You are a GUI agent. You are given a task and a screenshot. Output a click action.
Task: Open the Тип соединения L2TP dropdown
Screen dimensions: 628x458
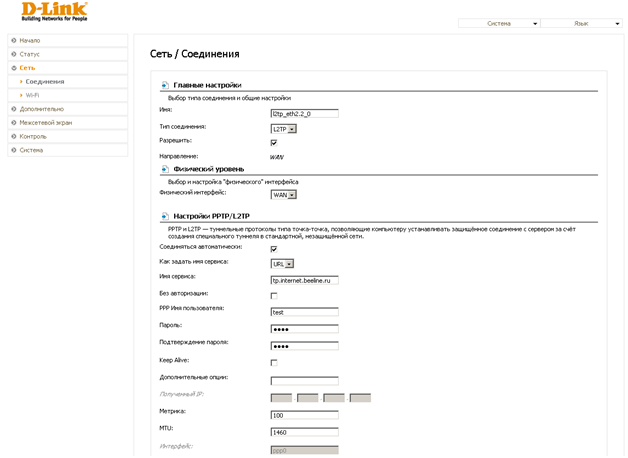point(284,129)
